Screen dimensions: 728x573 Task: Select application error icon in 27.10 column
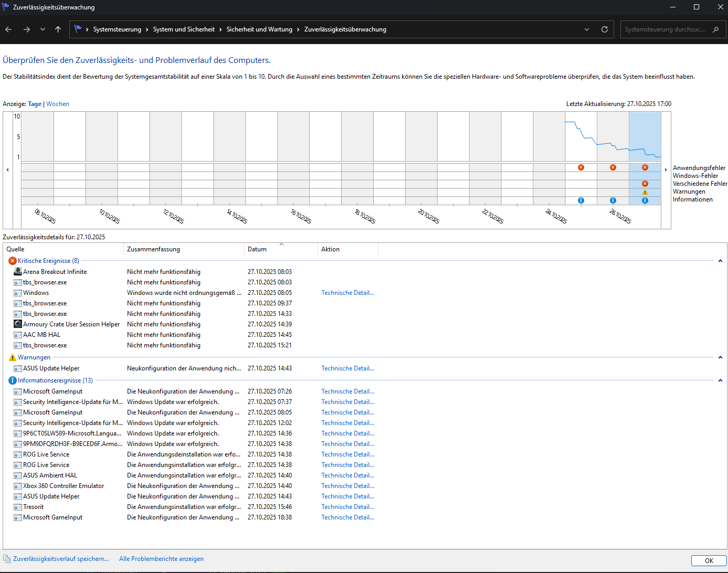pyautogui.click(x=645, y=167)
